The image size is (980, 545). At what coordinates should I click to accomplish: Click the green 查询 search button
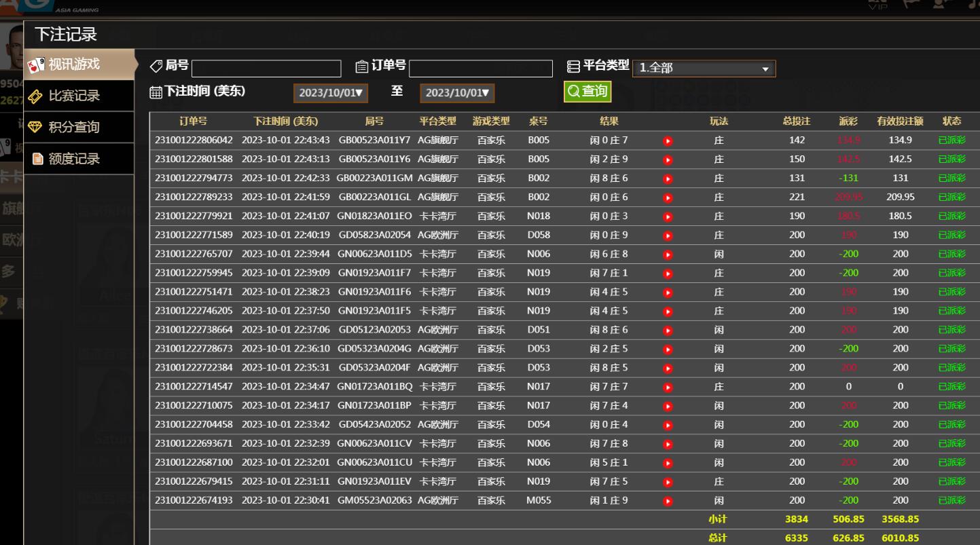coord(587,91)
